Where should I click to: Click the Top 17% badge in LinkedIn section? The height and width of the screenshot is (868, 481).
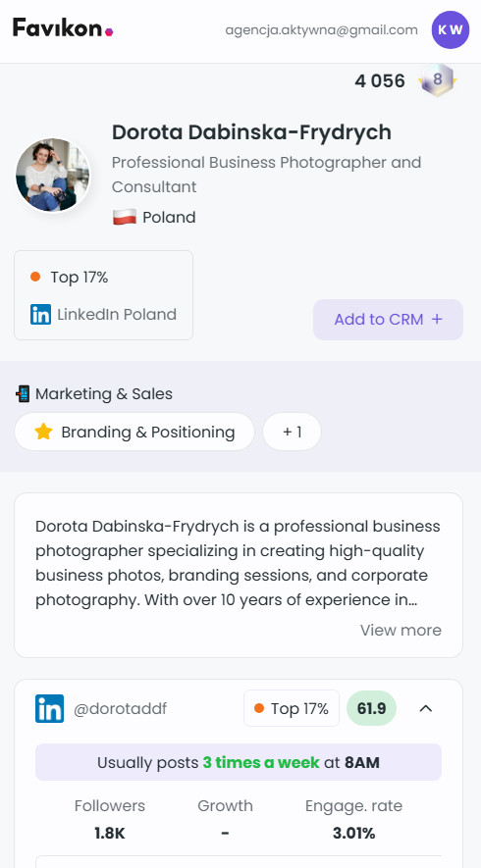[292, 708]
